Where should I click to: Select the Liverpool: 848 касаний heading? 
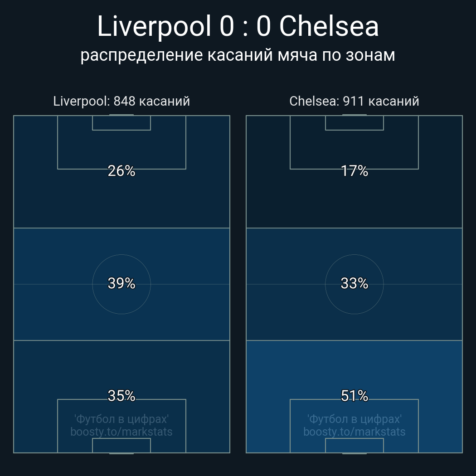click(x=121, y=101)
